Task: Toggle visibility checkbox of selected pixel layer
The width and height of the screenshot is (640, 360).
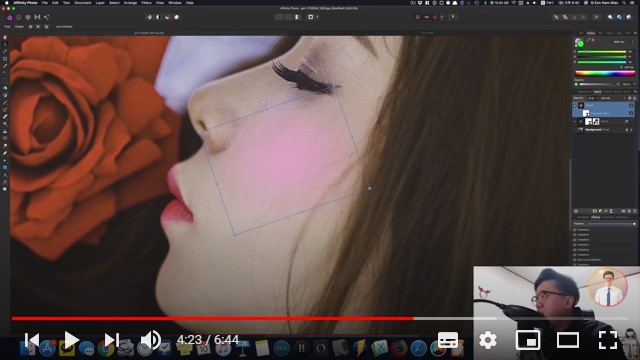Action: click(x=631, y=105)
